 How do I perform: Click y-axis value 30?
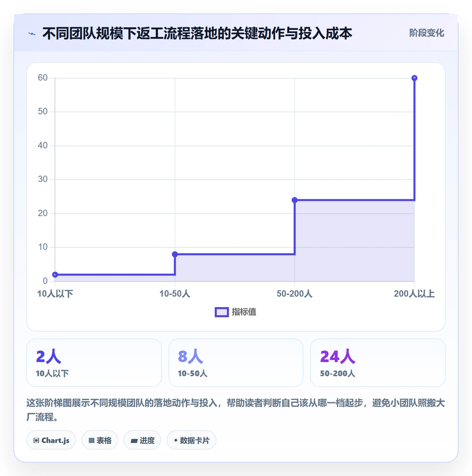tap(43, 179)
